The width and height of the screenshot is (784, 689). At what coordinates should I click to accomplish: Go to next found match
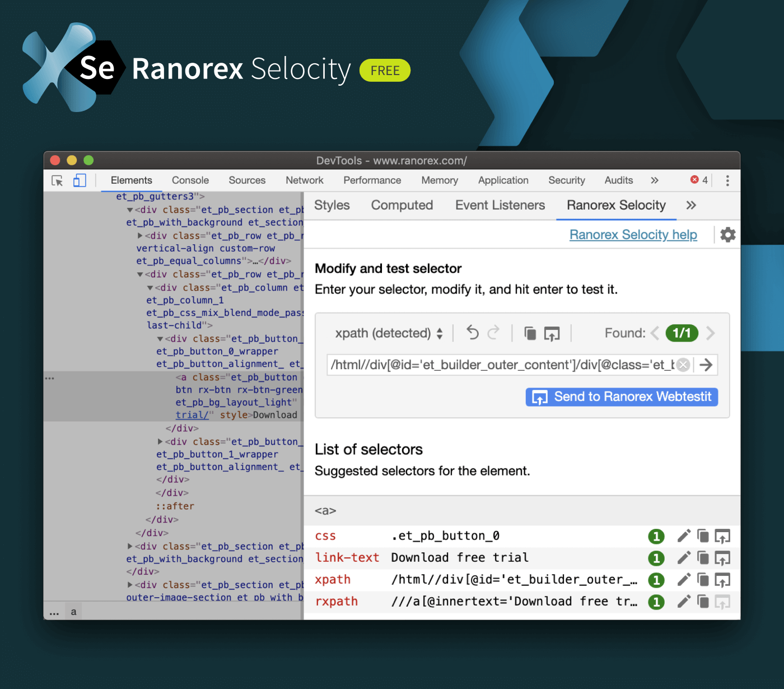(710, 333)
